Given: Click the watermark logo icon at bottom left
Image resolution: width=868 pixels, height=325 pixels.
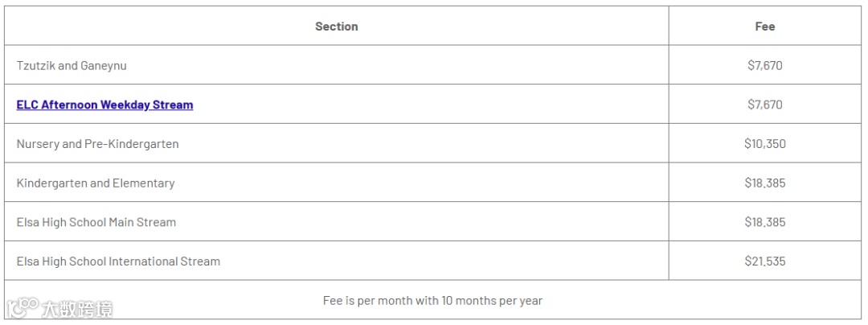Looking at the screenshot, I should (23, 308).
